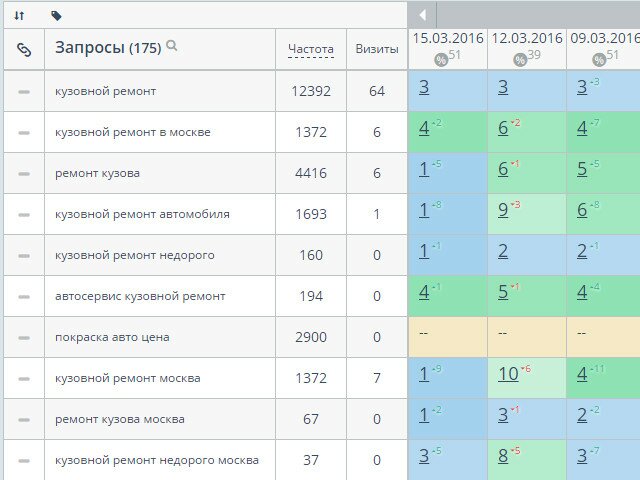
Task: Click dash icon for автосервис кузовной ремонт
Action: (x=24, y=297)
